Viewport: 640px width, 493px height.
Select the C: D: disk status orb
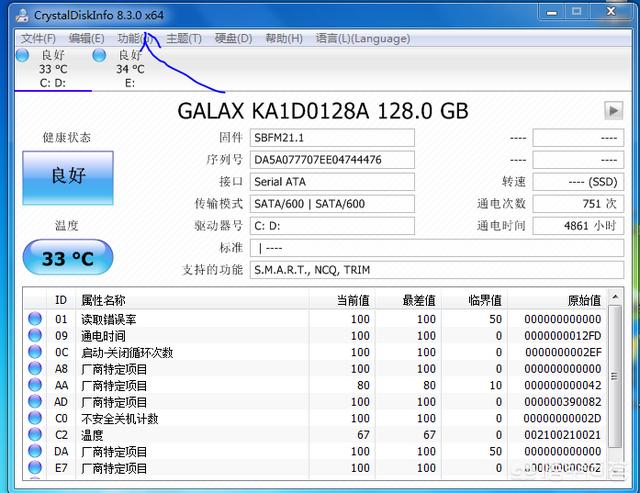(x=22, y=56)
